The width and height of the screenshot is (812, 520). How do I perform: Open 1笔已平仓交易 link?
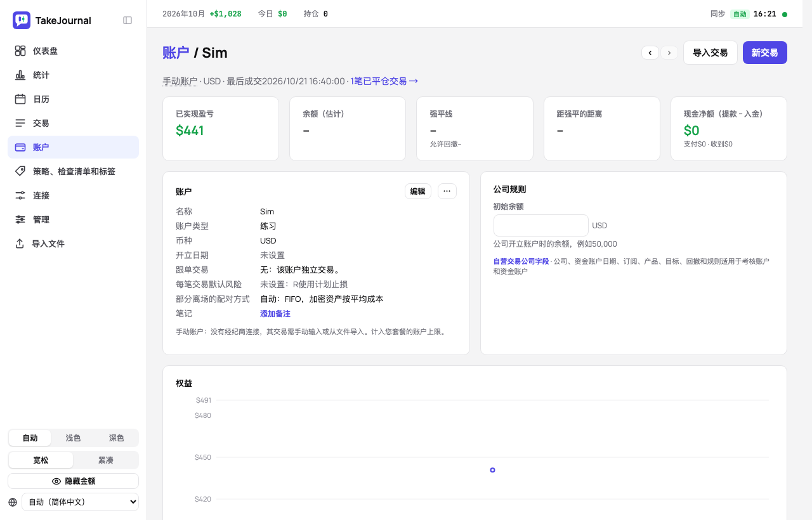384,81
